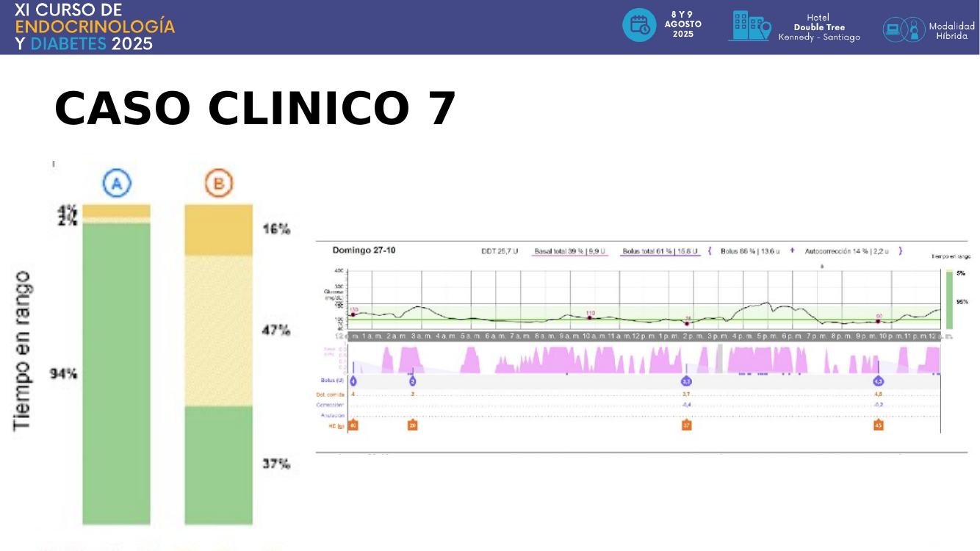980x551 pixels.
Task: Select the blue circled A label
Action: click(x=116, y=183)
